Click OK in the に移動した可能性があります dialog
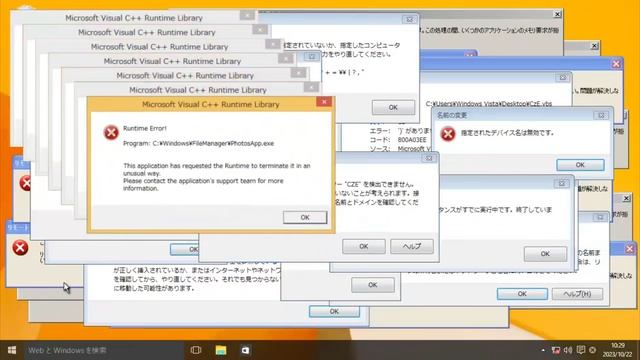The image size is (640, 360). (334, 311)
